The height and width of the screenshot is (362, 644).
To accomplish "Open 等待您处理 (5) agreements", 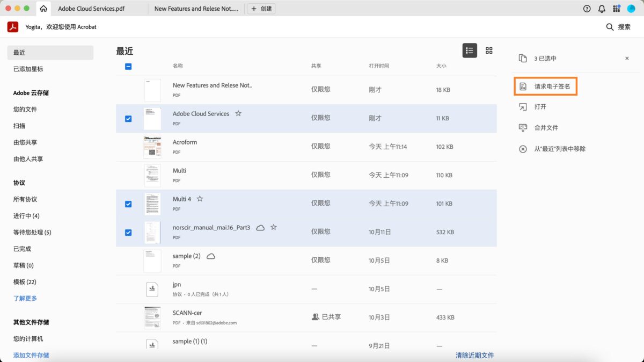I will click(32, 233).
